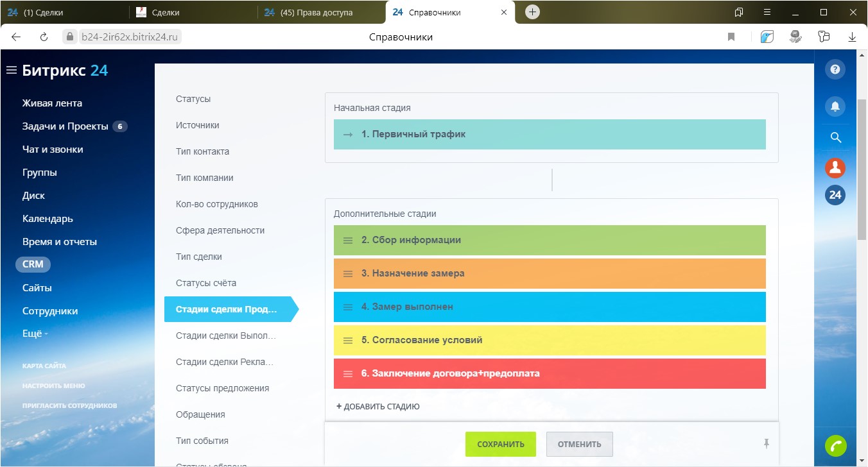Select Статусы in the reference list
Image resolution: width=868 pixels, height=467 pixels.
tap(193, 99)
